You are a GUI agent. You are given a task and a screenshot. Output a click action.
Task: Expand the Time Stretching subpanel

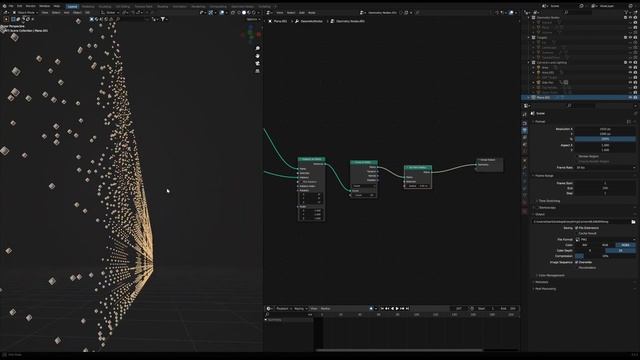coord(548,201)
